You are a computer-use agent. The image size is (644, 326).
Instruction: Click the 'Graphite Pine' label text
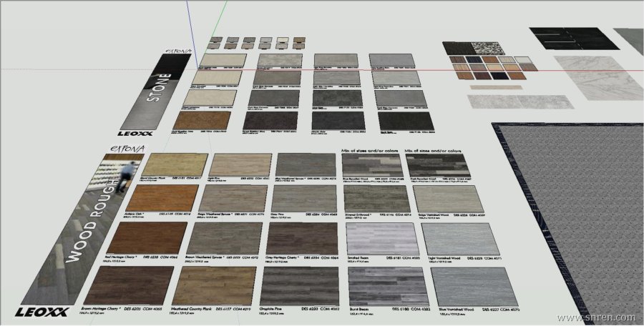270,308
